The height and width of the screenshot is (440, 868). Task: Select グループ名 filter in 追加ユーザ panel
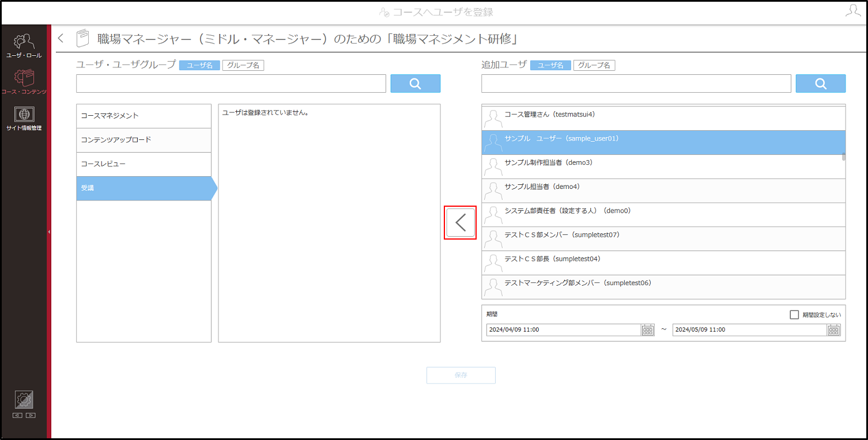[594, 66]
